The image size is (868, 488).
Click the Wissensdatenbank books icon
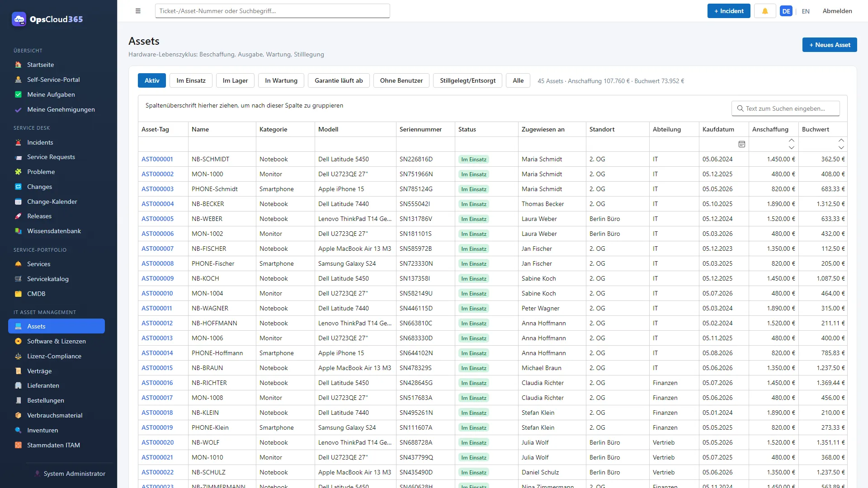coord(18,231)
